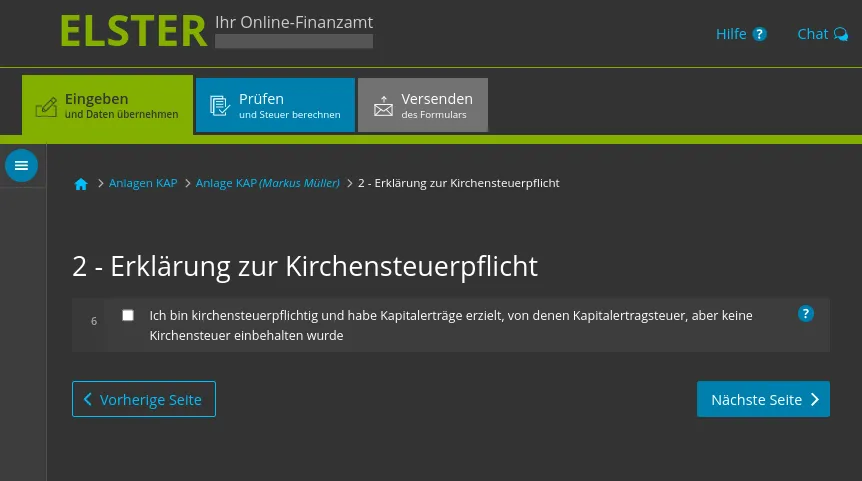The image size is (862, 481).
Task: Click the Chat speech bubble icon
Action: point(840,34)
